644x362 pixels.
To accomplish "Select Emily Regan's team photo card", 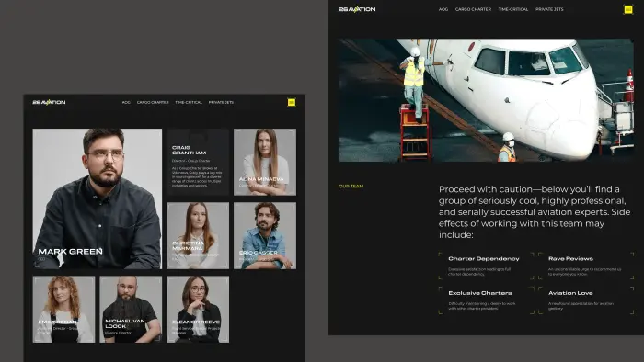I will 63,309.
